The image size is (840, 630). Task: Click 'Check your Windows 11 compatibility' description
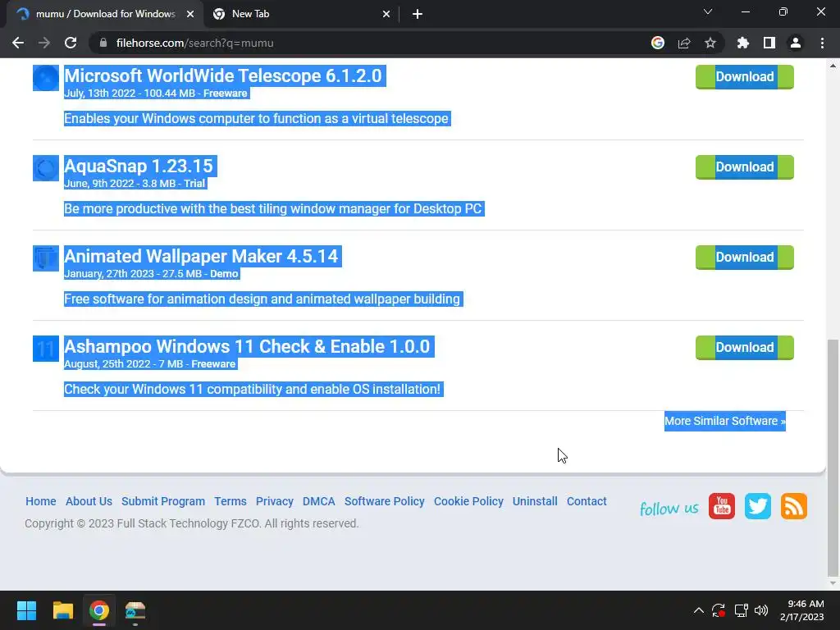click(x=253, y=389)
